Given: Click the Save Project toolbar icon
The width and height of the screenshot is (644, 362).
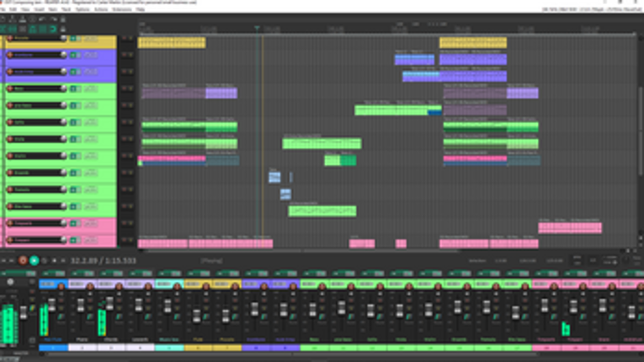Looking at the screenshot, I should [x=23, y=19].
